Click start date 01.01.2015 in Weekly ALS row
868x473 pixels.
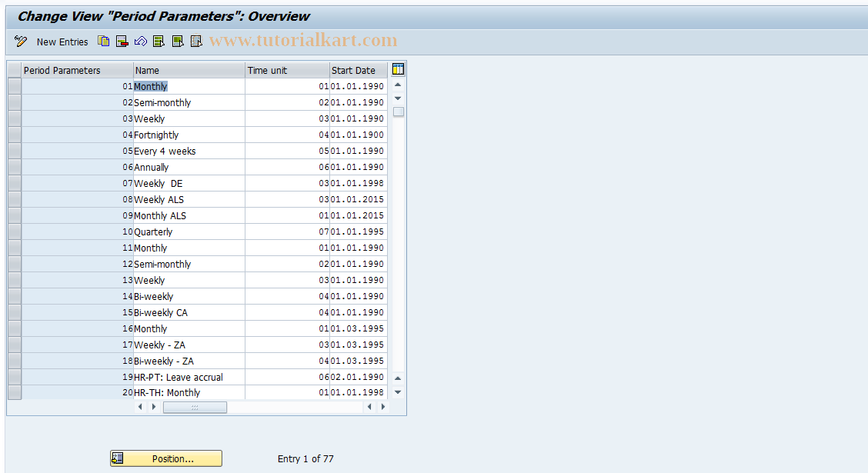pyautogui.click(x=358, y=199)
